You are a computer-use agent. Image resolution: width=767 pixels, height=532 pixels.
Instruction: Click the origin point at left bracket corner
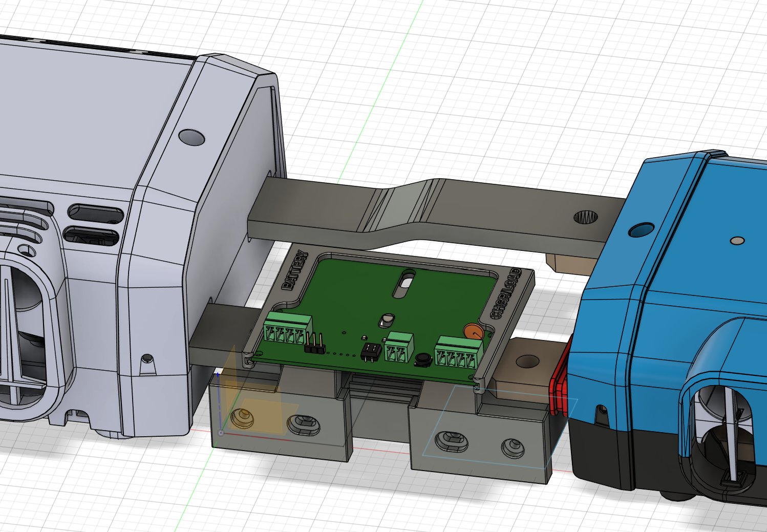point(221,433)
